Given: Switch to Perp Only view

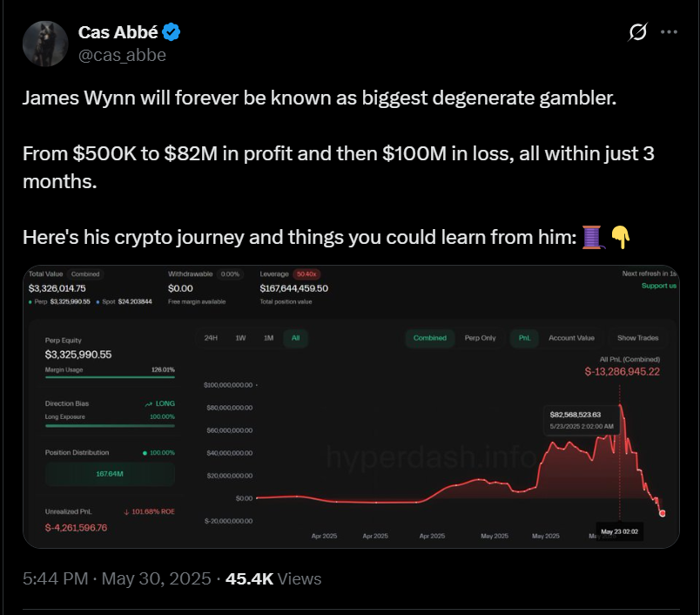Looking at the screenshot, I should tap(480, 338).
